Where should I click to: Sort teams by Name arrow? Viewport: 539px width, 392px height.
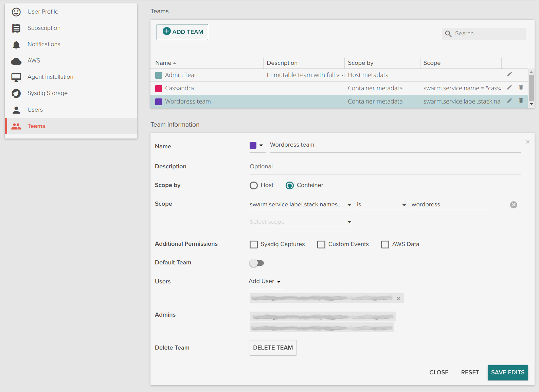[175, 63]
